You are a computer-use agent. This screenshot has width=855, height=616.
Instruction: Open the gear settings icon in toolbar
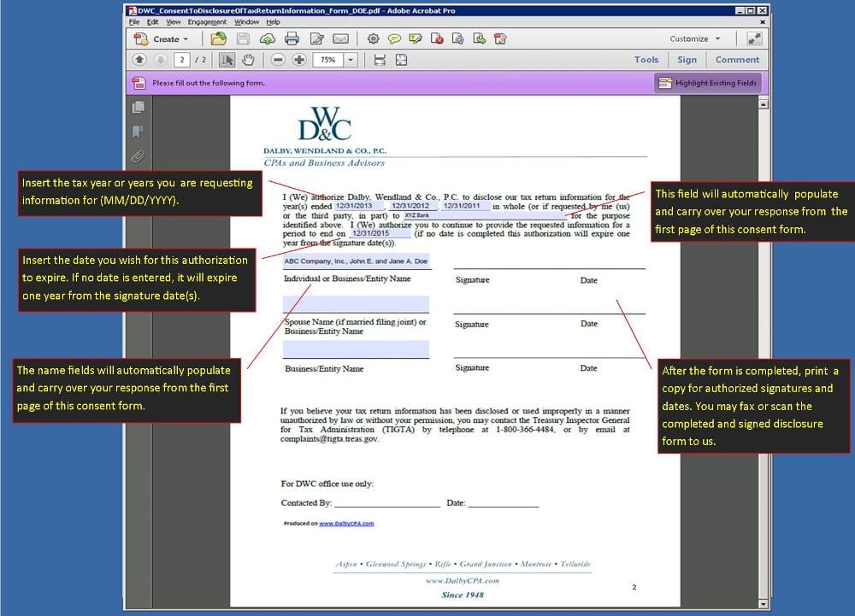pyautogui.click(x=373, y=38)
